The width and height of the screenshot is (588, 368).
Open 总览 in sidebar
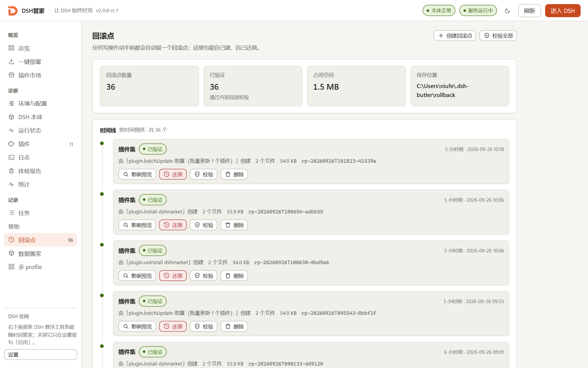(x=41, y=48)
